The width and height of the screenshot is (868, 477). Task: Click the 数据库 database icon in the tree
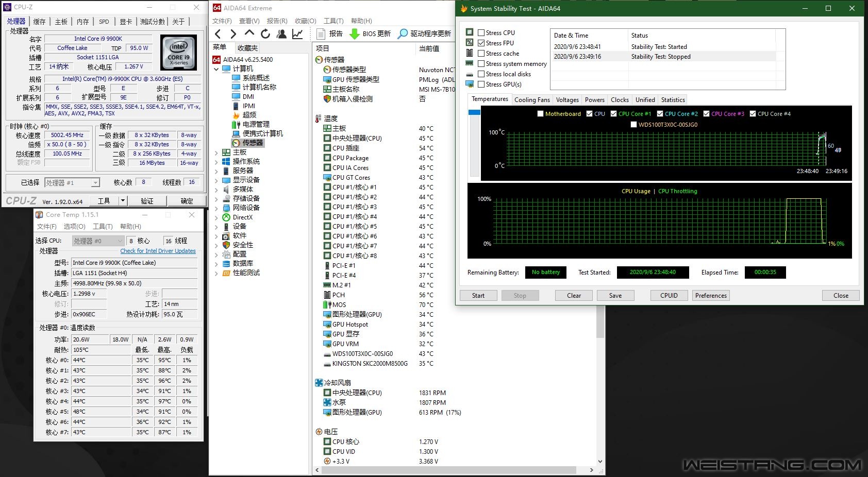click(x=226, y=264)
